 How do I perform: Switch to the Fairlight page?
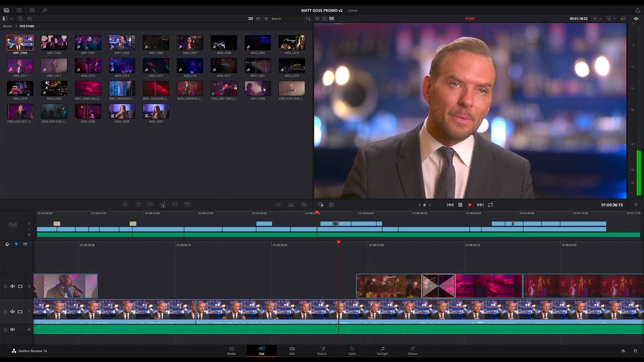(x=382, y=350)
